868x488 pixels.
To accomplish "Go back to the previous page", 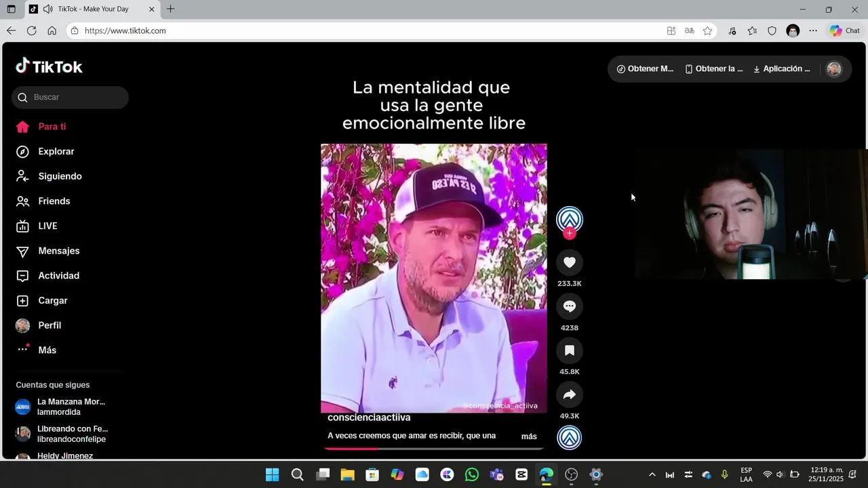I will 11,30.
